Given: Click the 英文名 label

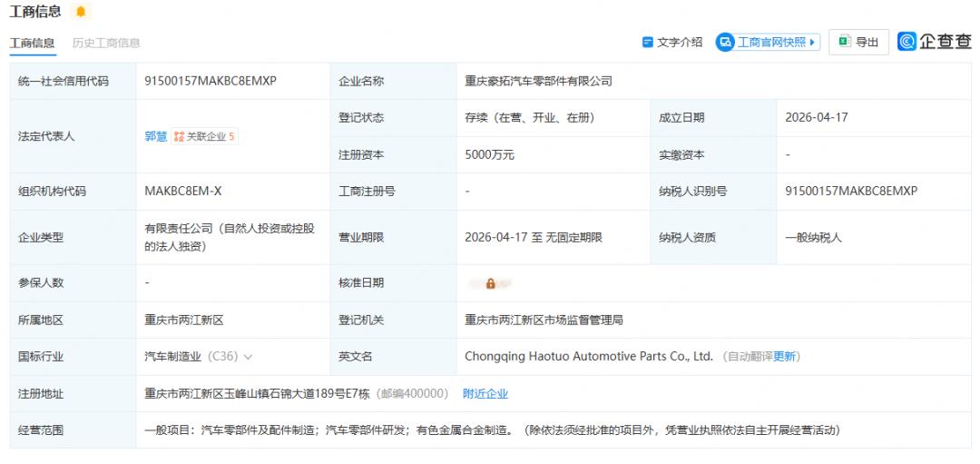Looking at the screenshot, I should 356,357.
